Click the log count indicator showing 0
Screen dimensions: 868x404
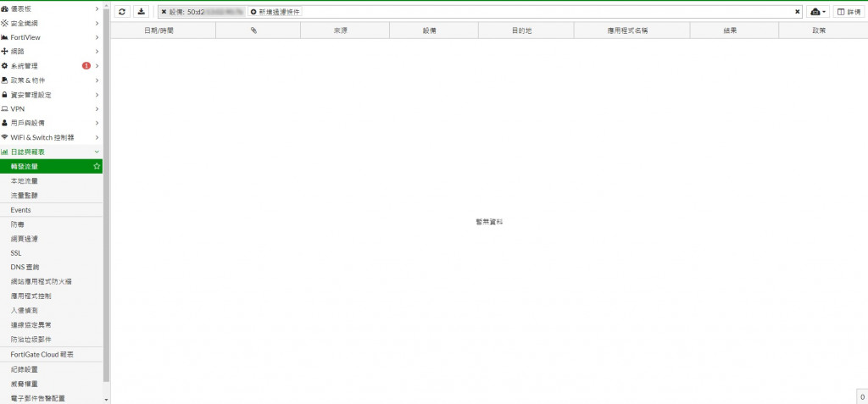[862, 397]
